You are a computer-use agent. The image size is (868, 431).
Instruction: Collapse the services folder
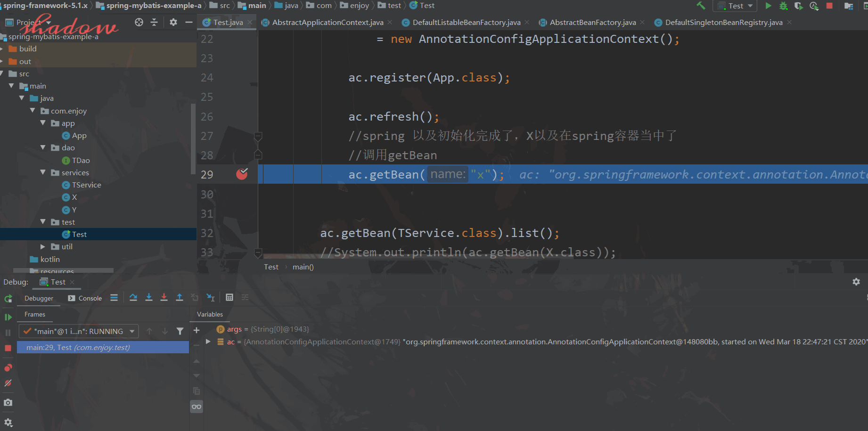(x=43, y=172)
